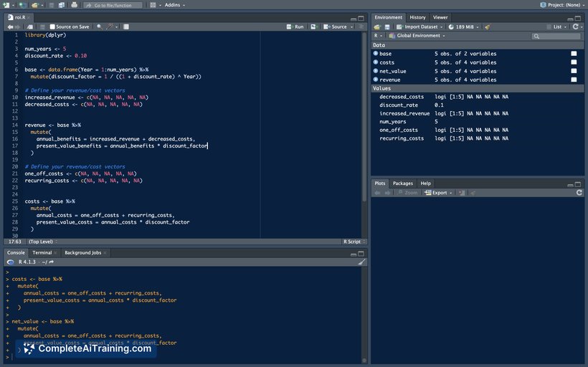This screenshot has height=367, width=588.
Task: Open the Export dropdown in Plots pane
Action: (438, 192)
